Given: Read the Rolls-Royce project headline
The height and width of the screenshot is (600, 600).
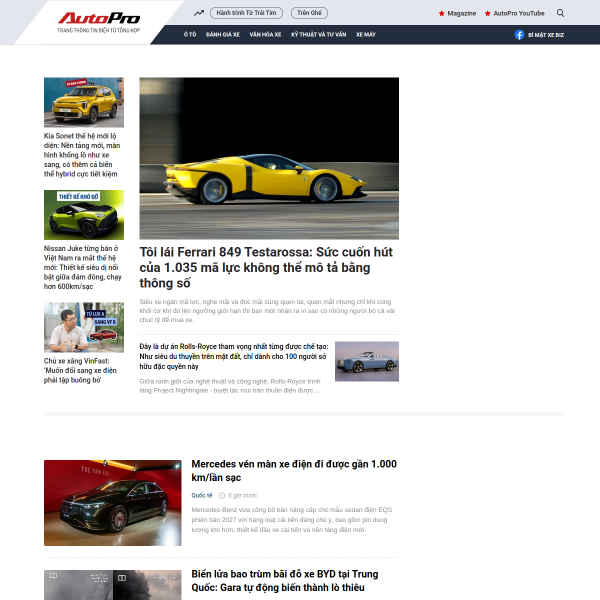Looking at the screenshot, I should (234, 356).
